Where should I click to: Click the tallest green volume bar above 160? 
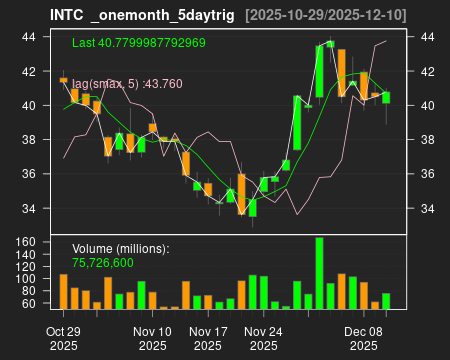pyautogui.click(x=319, y=273)
